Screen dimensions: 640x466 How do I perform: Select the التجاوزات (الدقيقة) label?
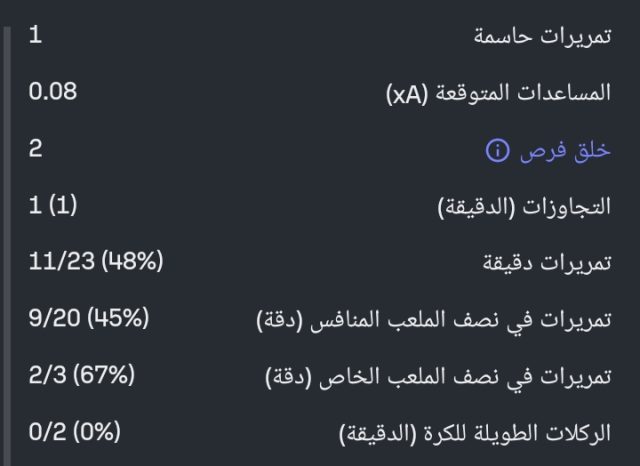coord(525,207)
